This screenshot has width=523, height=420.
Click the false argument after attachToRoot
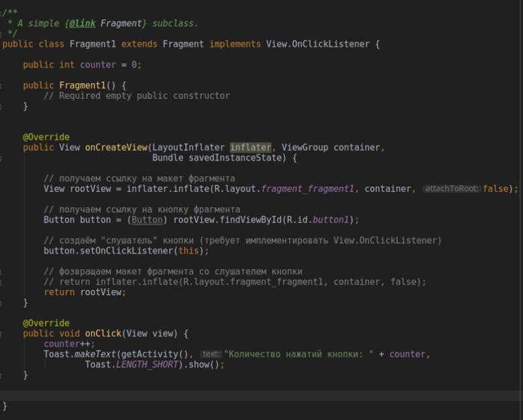[x=496, y=189]
